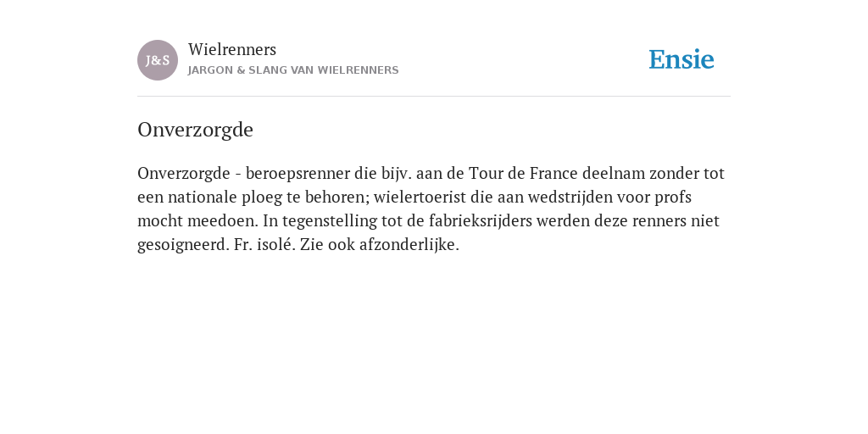Click the word 'gesoigneerd' in last line

(181, 245)
